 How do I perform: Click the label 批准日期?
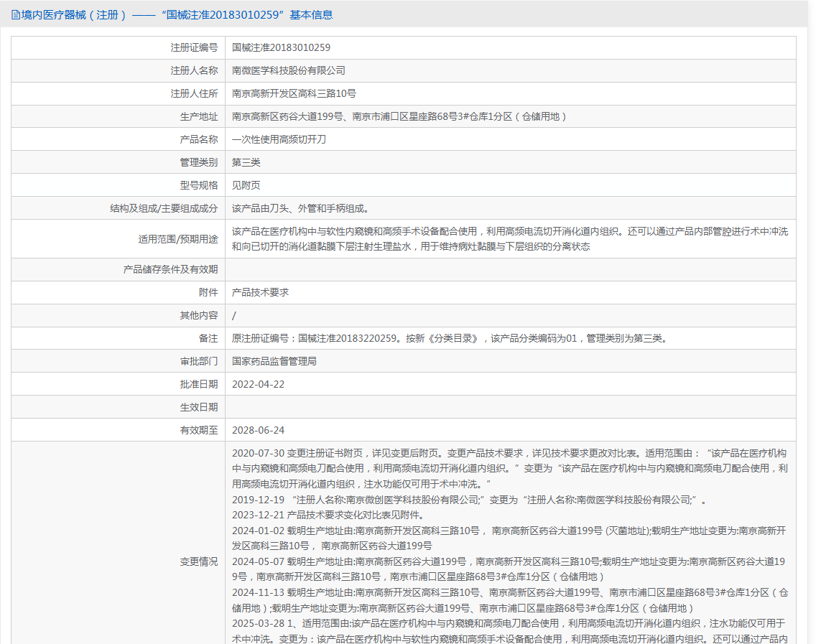click(x=198, y=385)
